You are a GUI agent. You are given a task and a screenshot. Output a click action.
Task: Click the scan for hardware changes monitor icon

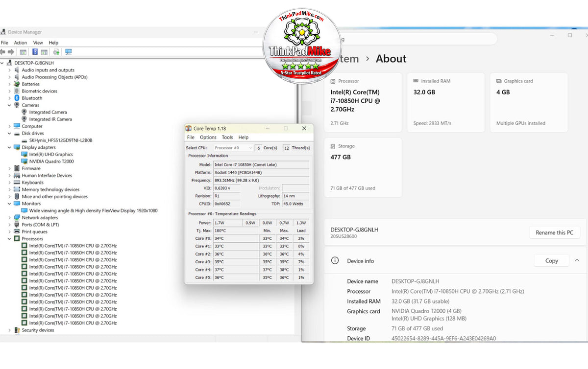click(69, 52)
